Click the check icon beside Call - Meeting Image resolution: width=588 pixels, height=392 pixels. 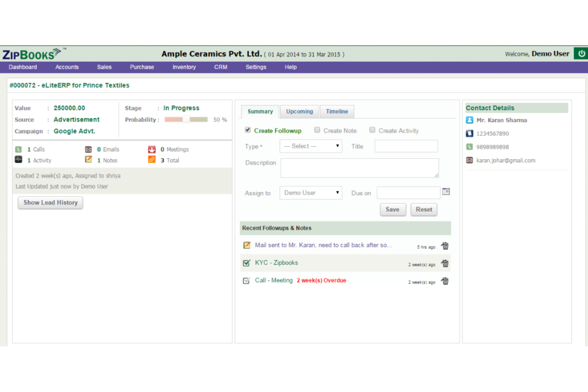point(247,280)
